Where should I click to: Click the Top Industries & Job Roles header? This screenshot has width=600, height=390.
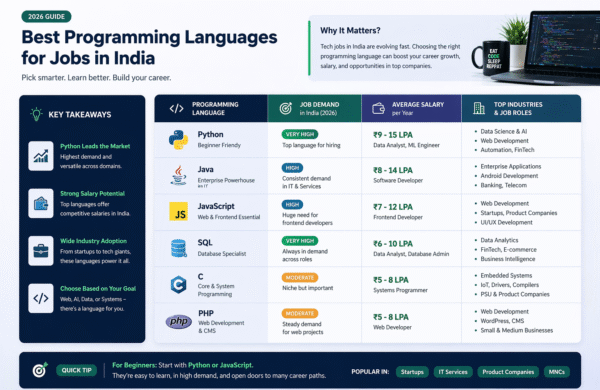pyautogui.click(x=521, y=109)
